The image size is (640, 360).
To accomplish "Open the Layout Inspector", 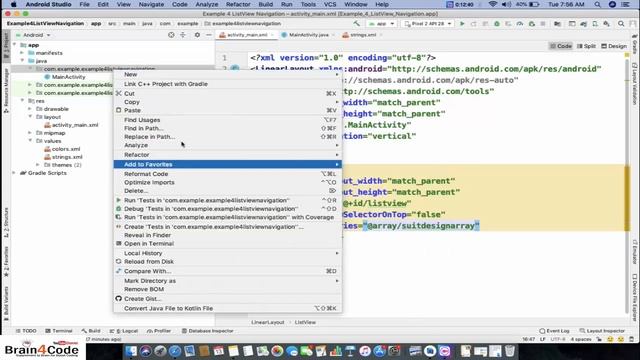I will (x=602, y=331).
